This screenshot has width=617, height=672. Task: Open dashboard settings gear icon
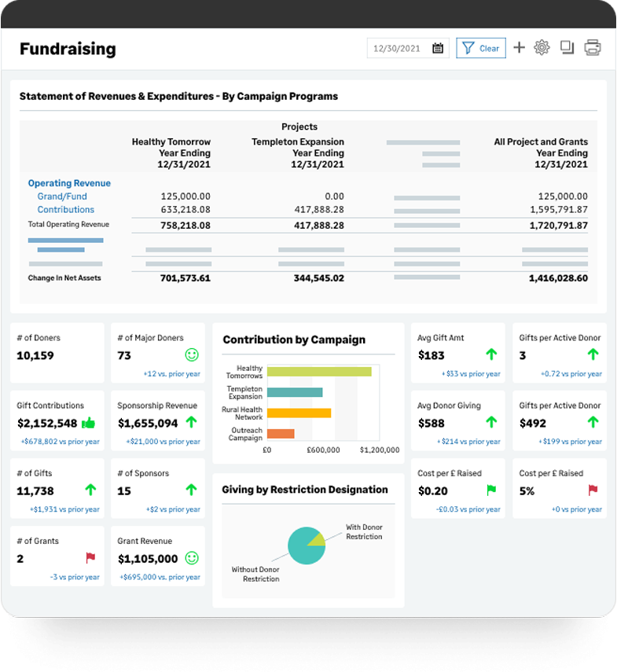pos(542,47)
